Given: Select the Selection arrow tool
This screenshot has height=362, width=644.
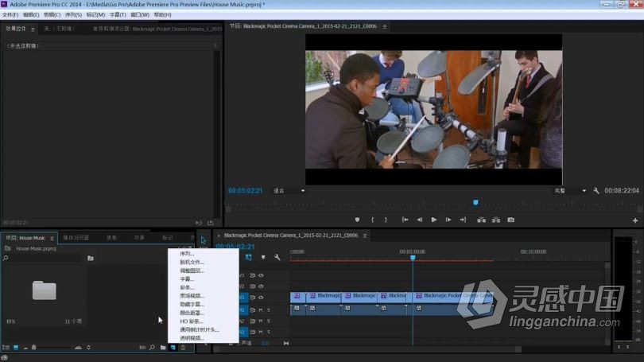Looking at the screenshot, I should click(x=204, y=240).
